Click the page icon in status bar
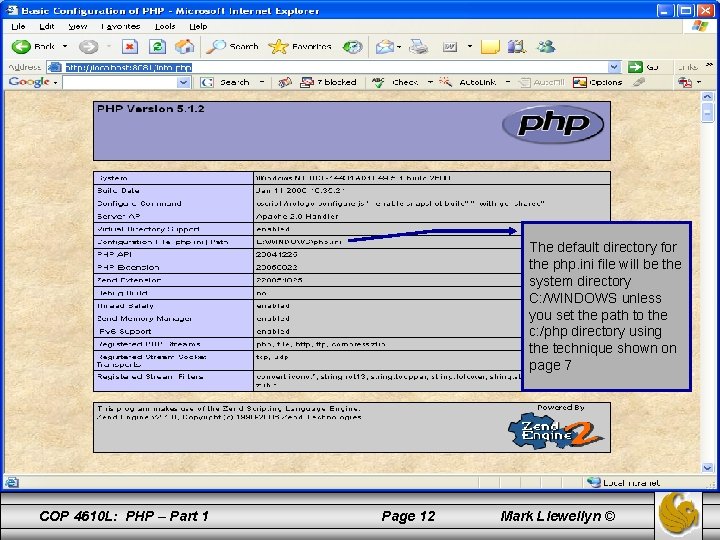The image size is (720, 540). pyautogui.click(x=11, y=482)
